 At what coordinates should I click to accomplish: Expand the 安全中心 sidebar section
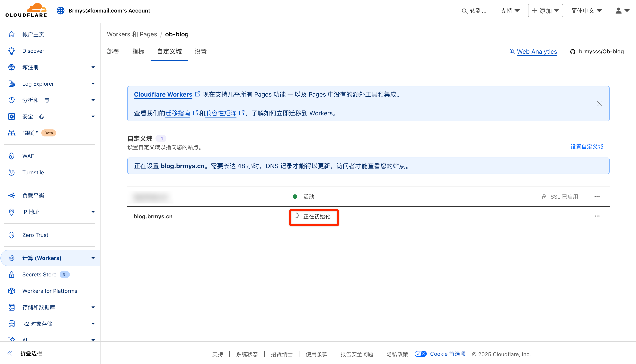pos(93,117)
